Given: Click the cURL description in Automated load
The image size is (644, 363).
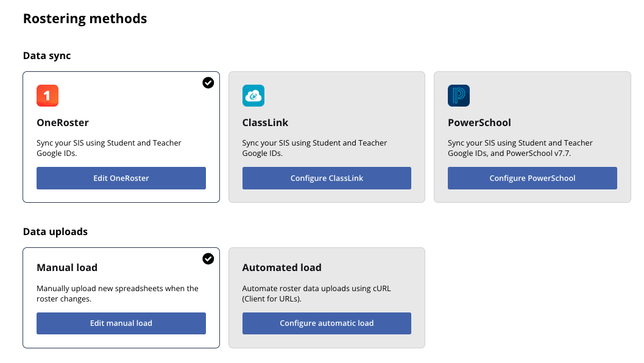Looking at the screenshot, I should point(317,294).
